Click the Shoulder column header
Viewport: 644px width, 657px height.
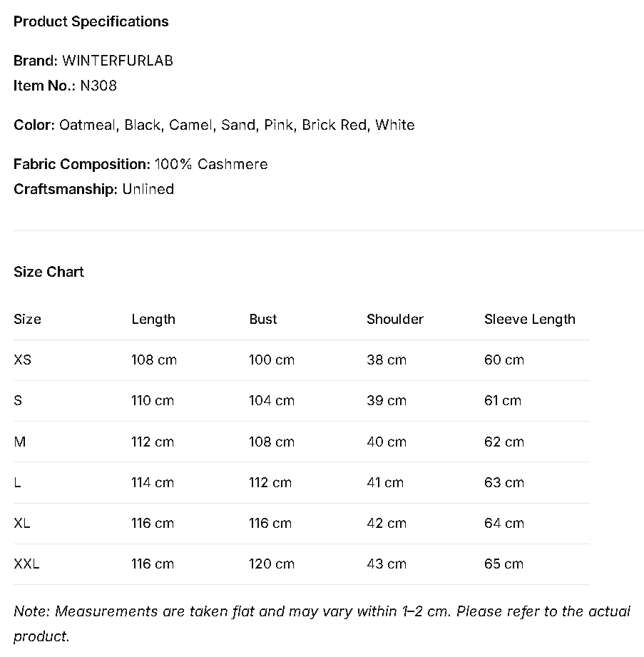394,319
